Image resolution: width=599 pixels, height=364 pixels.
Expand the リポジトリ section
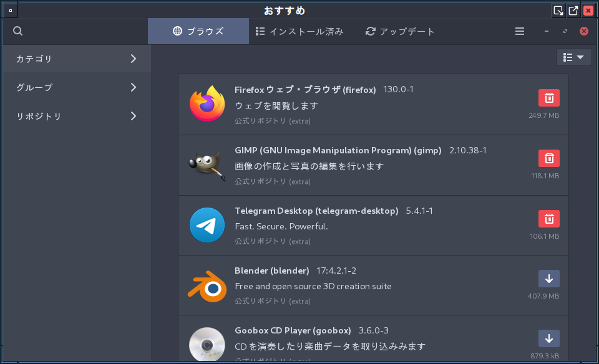pyautogui.click(x=77, y=116)
